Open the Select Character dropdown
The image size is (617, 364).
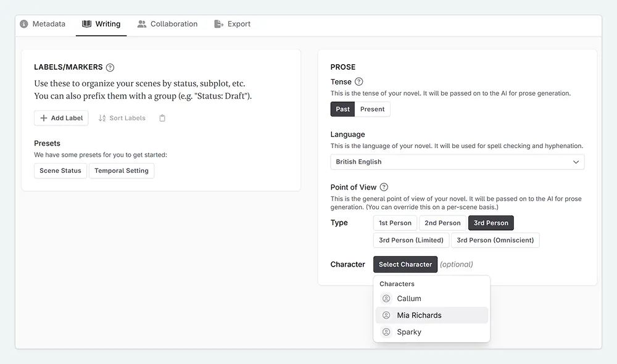click(405, 263)
